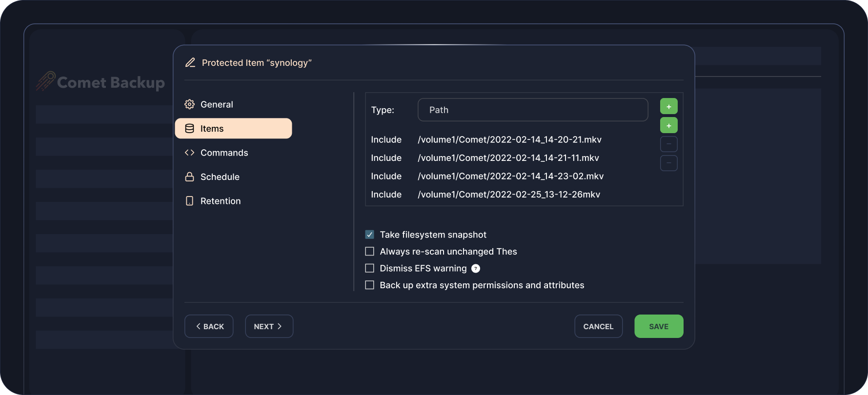The image size is (868, 395).
Task: Enable Always re-scan unchanged option
Action: click(370, 252)
